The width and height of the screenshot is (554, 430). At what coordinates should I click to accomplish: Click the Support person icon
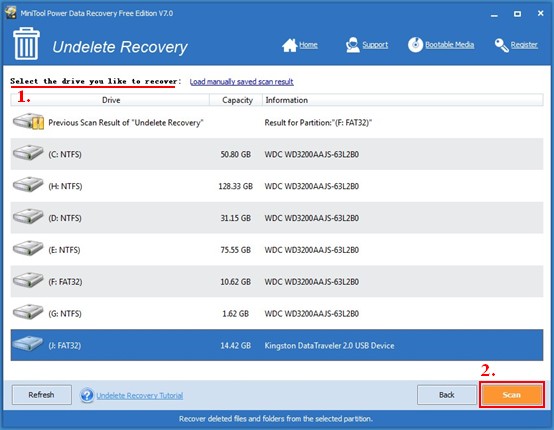click(x=353, y=45)
